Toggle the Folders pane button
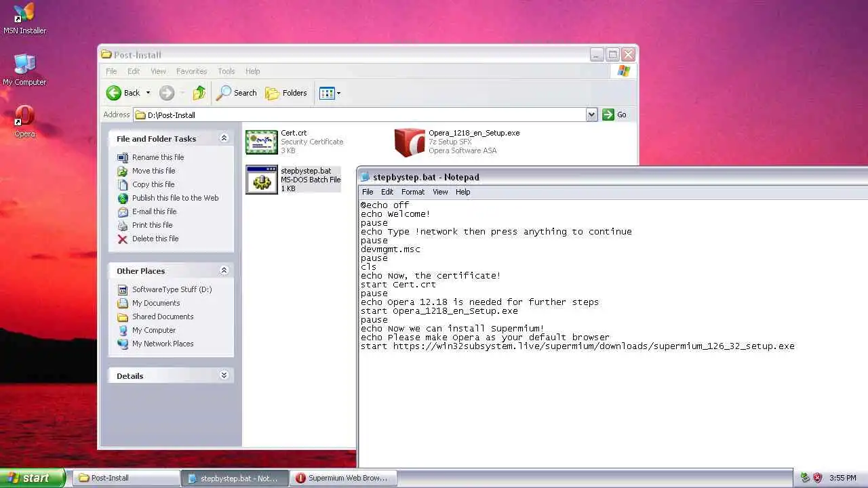 [286, 93]
